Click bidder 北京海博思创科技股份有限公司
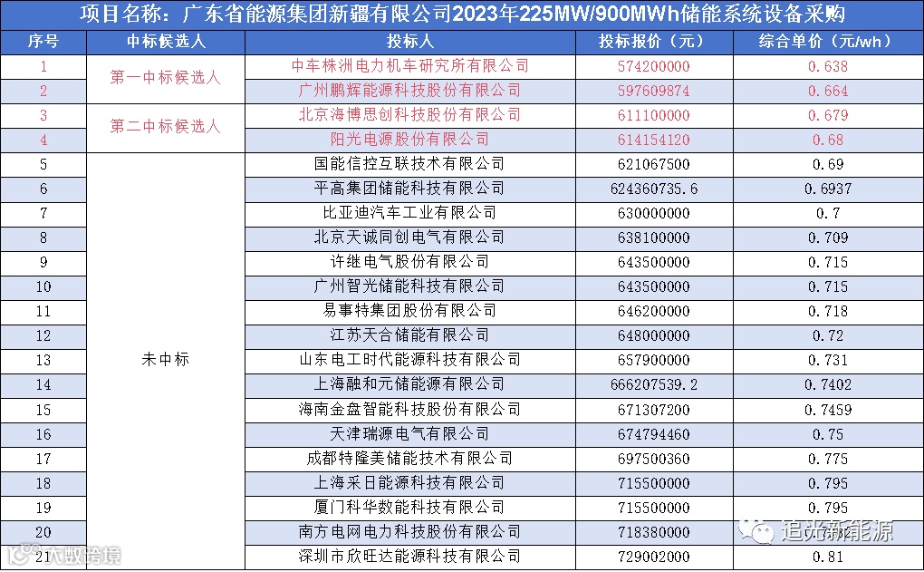This screenshot has height=572, width=924. click(410, 115)
